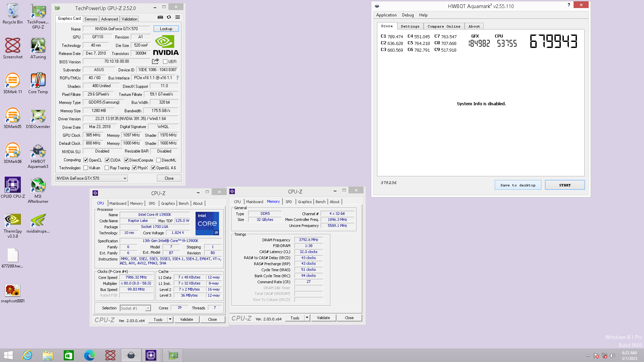Switch to SPD tab in Memory CPU-Z window

coord(288,202)
